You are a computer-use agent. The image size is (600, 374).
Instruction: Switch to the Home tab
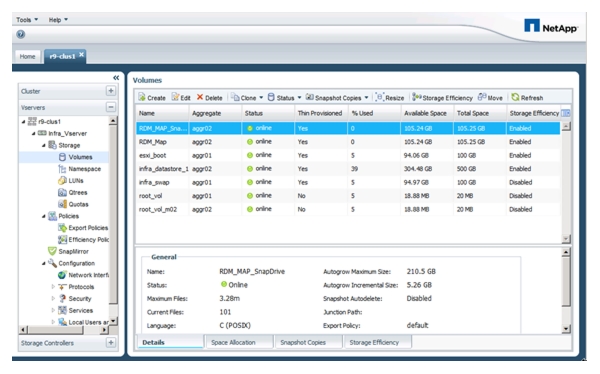point(28,56)
